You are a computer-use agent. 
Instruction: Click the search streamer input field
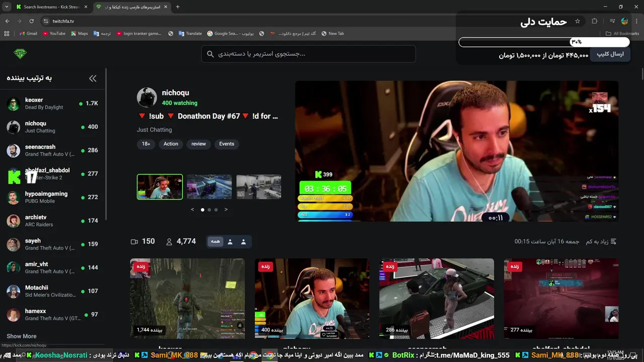308,54
